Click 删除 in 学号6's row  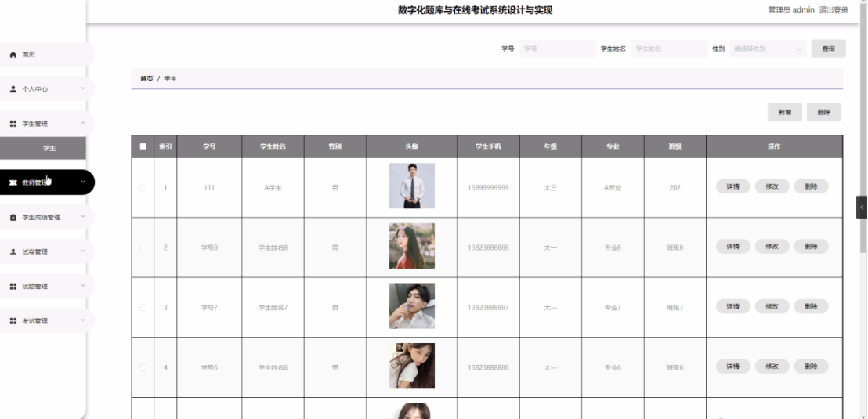point(811,367)
